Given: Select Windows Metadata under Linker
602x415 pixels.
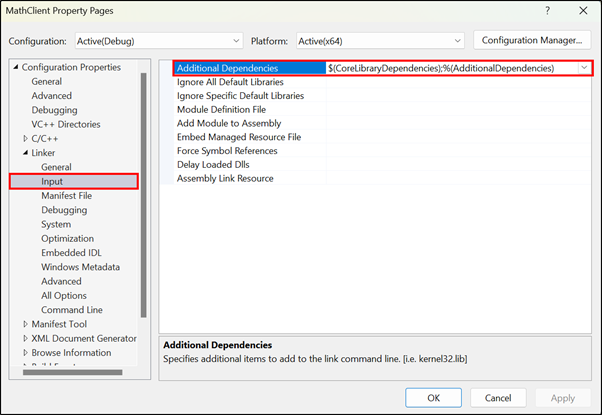Looking at the screenshot, I should [81, 267].
